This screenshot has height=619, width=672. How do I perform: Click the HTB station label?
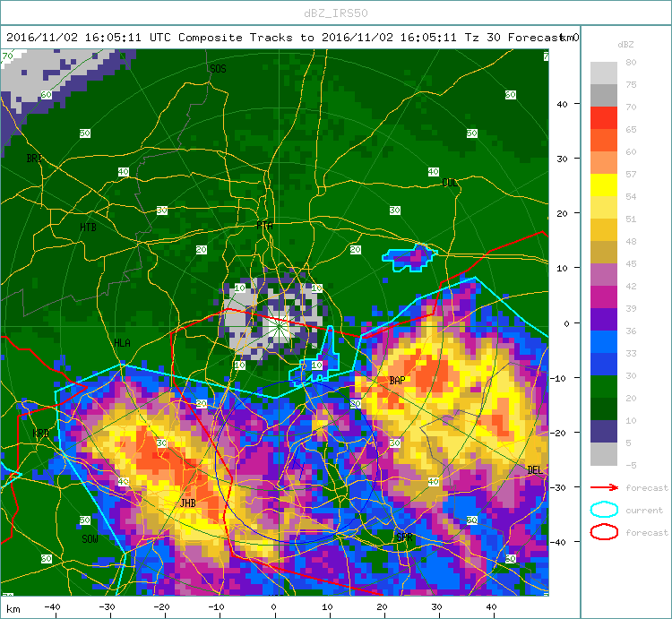click(88, 227)
